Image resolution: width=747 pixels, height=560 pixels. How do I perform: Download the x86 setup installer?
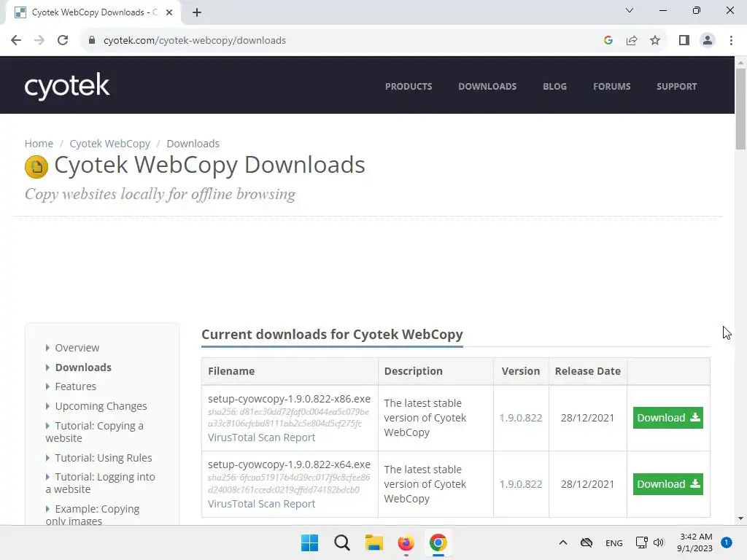pyautogui.click(x=668, y=418)
